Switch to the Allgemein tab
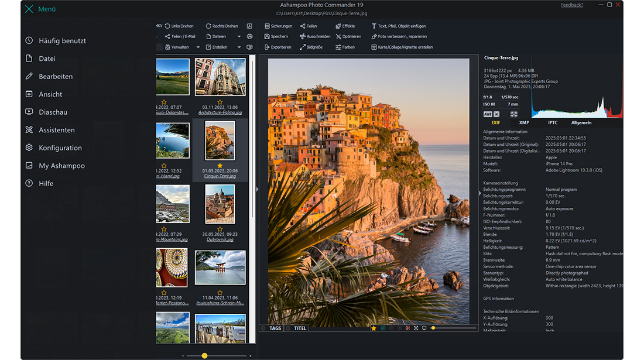The height and width of the screenshot is (360, 644). click(581, 123)
